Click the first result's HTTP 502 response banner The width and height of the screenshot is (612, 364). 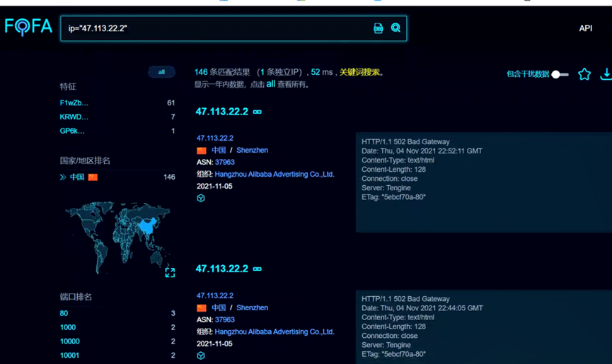[x=484, y=182]
